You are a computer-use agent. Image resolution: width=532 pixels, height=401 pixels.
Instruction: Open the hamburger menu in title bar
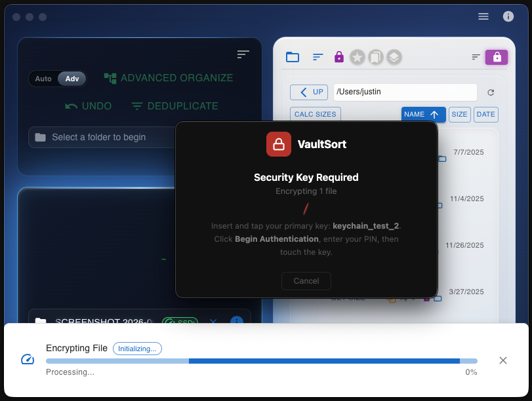click(483, 16)
